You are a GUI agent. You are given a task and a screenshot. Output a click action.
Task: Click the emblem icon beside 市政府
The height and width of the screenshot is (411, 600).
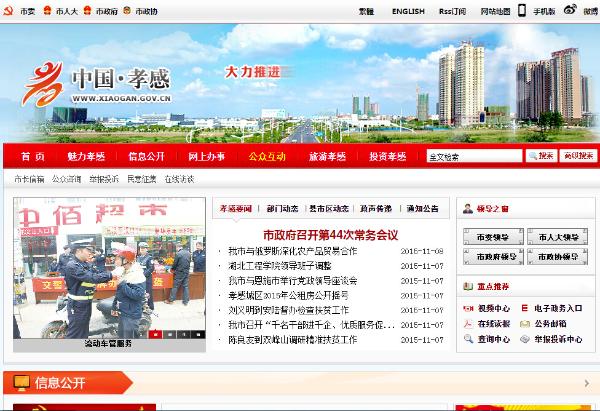tap(87, 10)
